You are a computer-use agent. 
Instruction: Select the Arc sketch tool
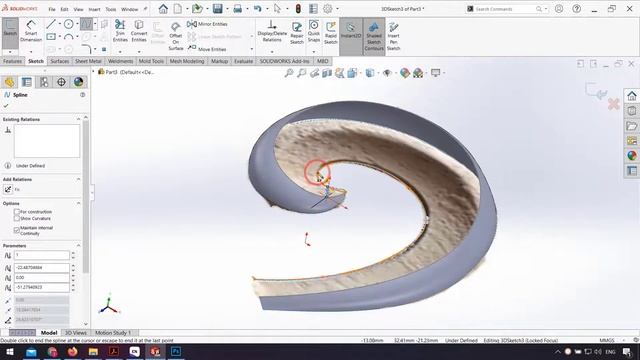point(69,37)
